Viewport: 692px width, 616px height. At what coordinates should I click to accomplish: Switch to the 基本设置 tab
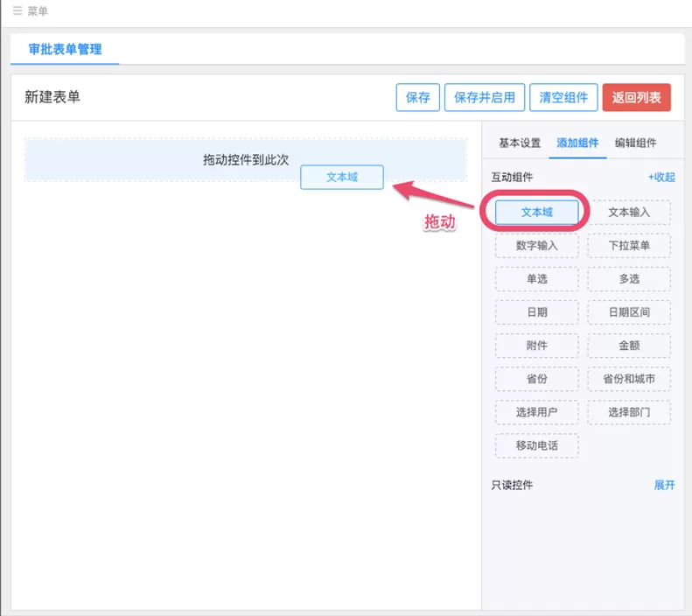tap(520, 143)
